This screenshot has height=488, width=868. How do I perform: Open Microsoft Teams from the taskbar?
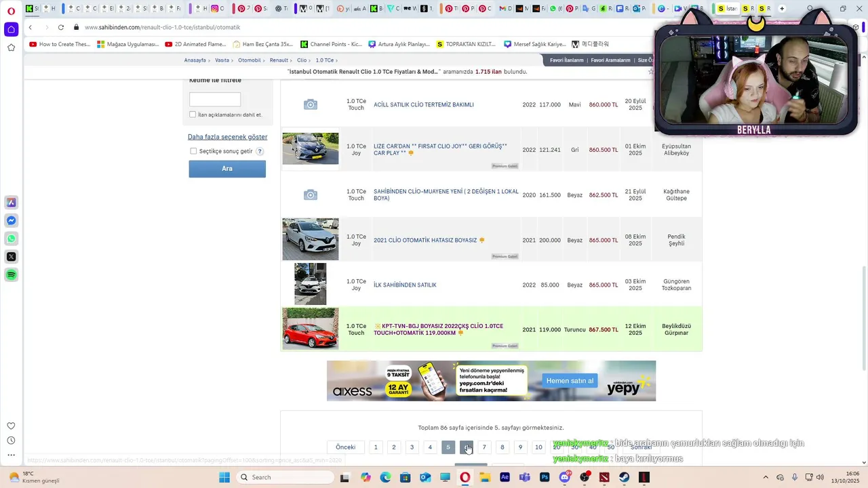coord(524,477)
